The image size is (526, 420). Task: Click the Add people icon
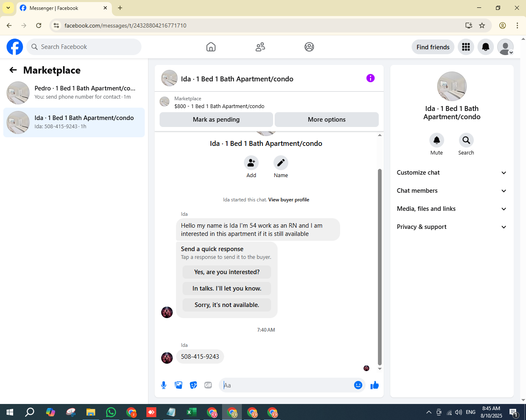pos(251,163)
